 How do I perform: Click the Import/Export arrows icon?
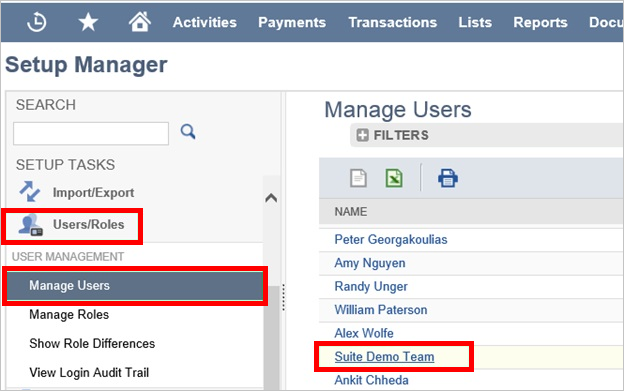click(x=29, y=192)
